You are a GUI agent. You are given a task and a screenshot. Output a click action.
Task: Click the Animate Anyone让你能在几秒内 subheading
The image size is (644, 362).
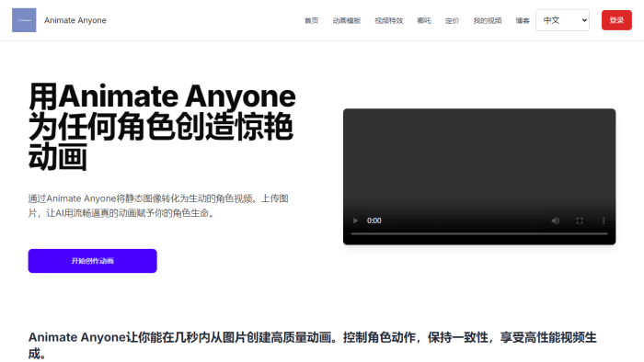[x=313, y=345]
